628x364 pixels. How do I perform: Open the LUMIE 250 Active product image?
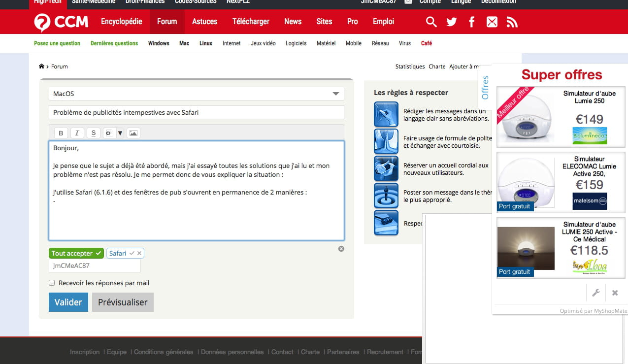(527, 248)
